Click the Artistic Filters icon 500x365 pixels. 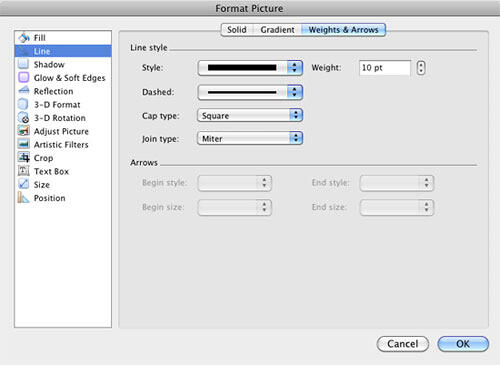tap(24, 144)
